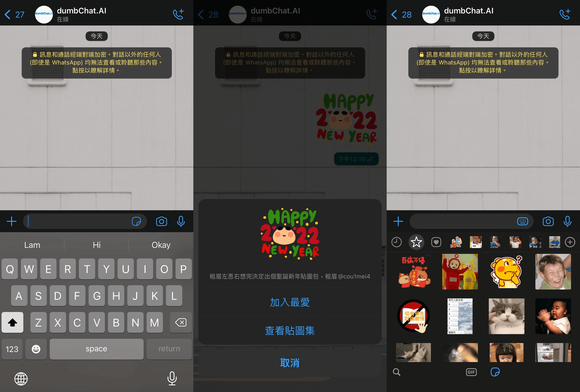
Task: Tap the heart icon in sticker panel toolbar
Action: (x=438, y=242)
